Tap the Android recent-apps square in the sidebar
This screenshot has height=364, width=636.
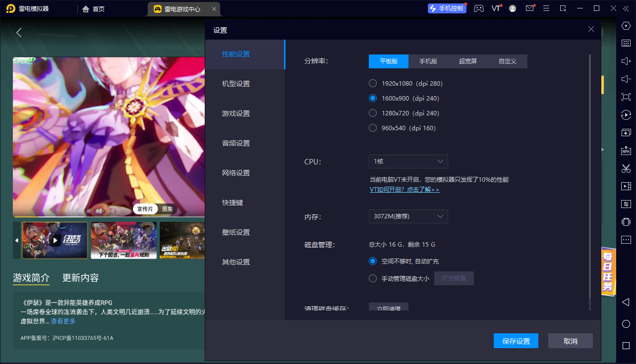pyautogui.click(x=626, y=346)
